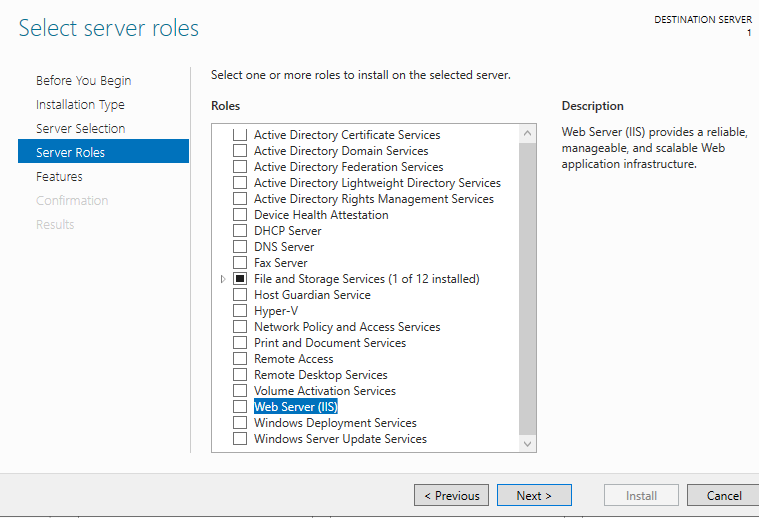Go back with the Previous button
759x518 pixels.
coord(451,495)
